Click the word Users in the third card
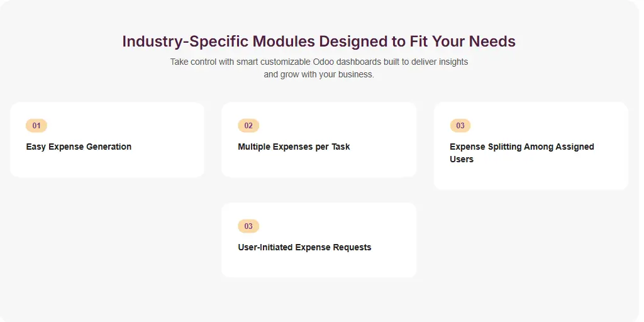The image size is (644, 322). [x=462, y=159]
